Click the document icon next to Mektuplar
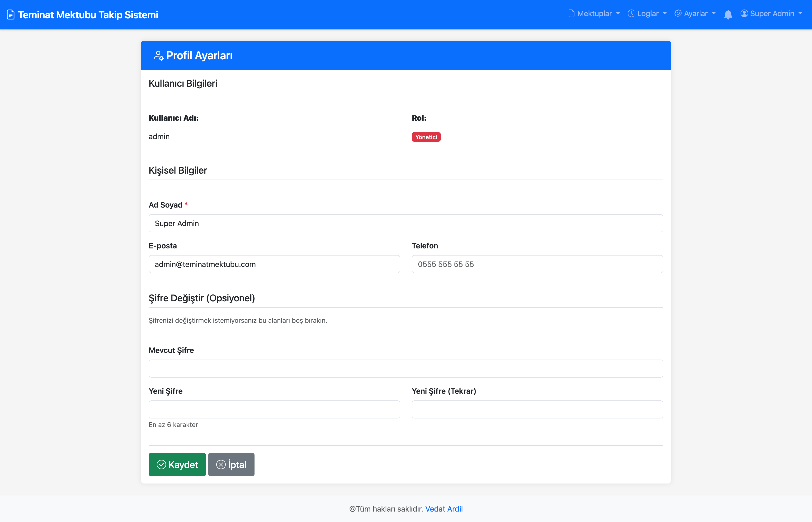Screen dimensions: 812x522 coord(571,14)
